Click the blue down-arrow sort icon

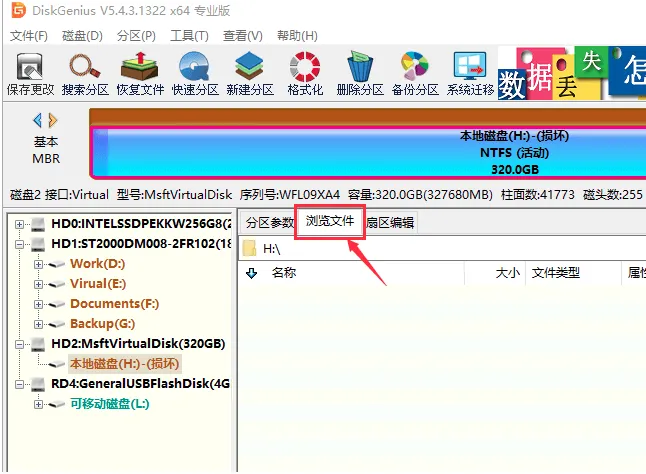point(251,273)
